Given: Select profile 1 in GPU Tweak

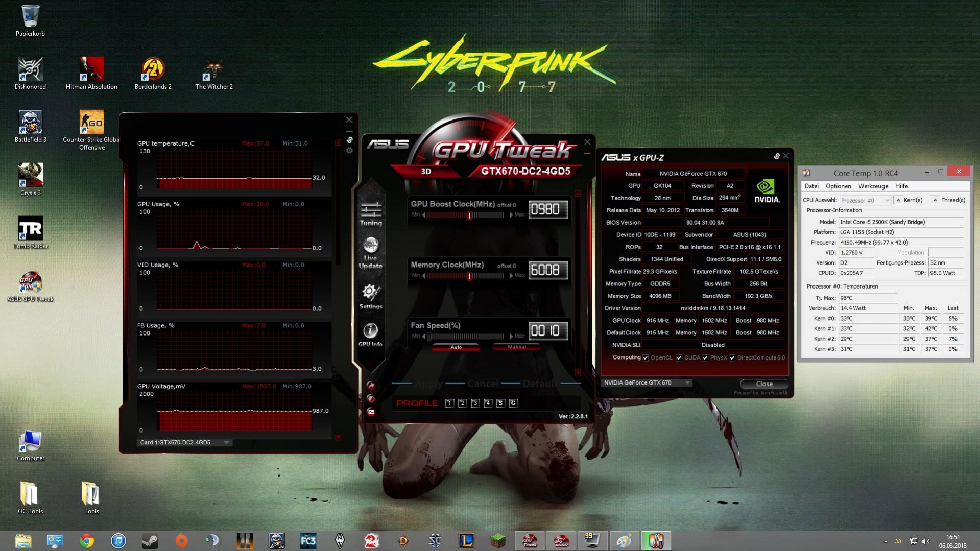Looking at the screenshot, I should tap(449, 403).
